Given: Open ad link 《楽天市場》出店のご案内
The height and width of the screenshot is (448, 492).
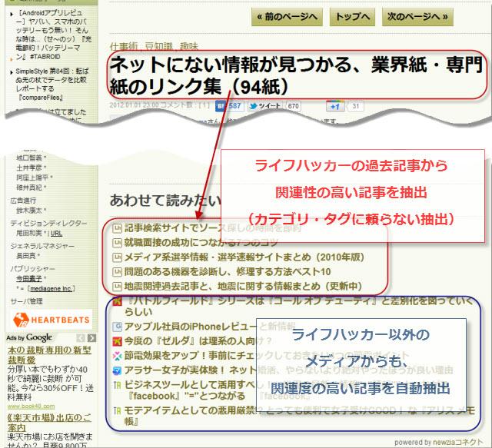Looking at the screenshot, I should (x=49, y=423).
